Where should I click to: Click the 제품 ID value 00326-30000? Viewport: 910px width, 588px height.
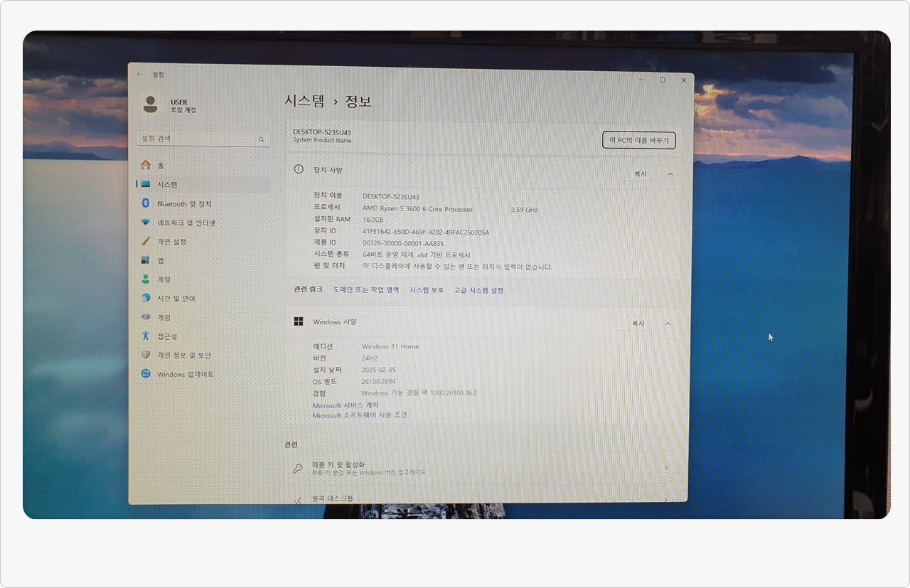click(x=403, y=243)
